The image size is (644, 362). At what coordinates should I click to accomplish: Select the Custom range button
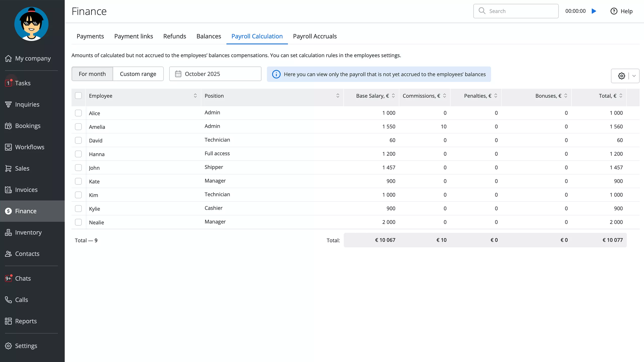pos(138,74)
